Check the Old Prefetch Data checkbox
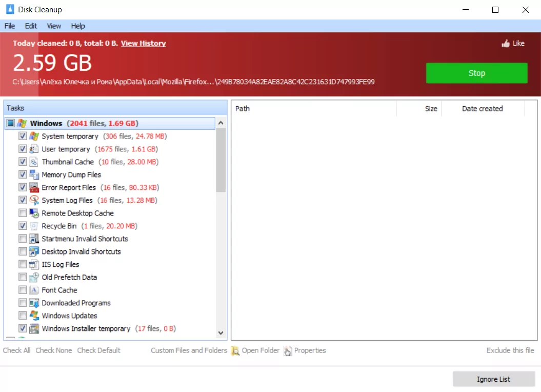 [23, 277]
